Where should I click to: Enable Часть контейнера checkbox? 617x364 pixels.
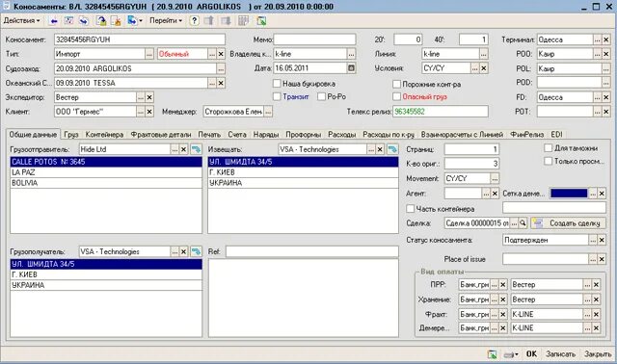click(411, 209)
